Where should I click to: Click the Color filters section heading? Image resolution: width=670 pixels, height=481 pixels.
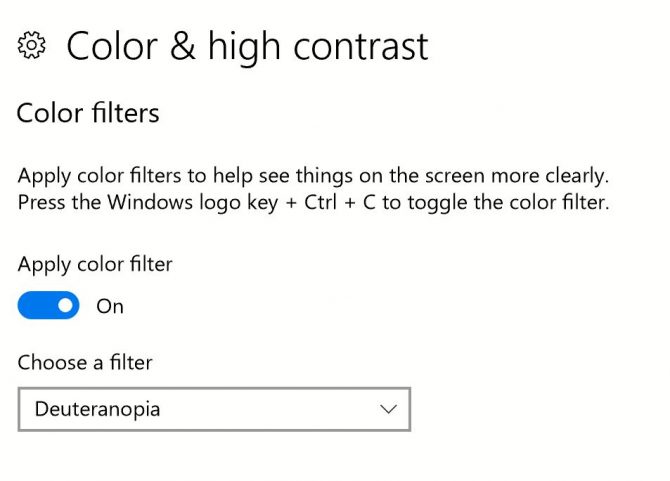tap(88, 113)
